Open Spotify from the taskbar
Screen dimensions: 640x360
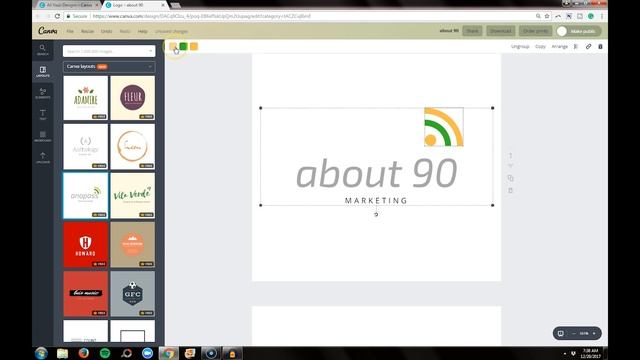click(x=105, y=353)
